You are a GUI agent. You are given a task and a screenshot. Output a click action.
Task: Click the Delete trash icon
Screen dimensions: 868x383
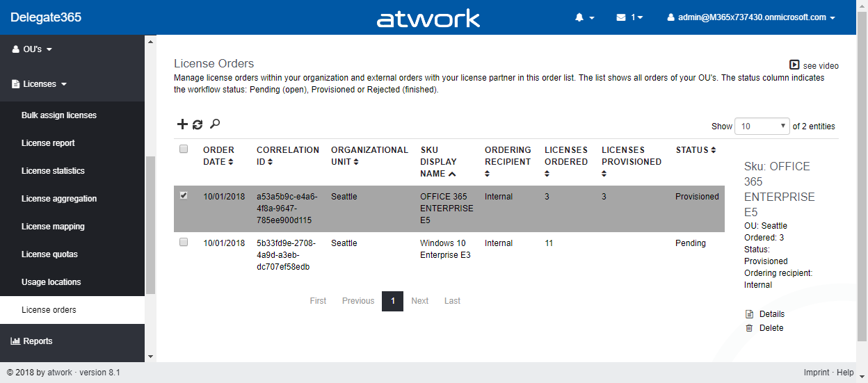tap(749, 328)
